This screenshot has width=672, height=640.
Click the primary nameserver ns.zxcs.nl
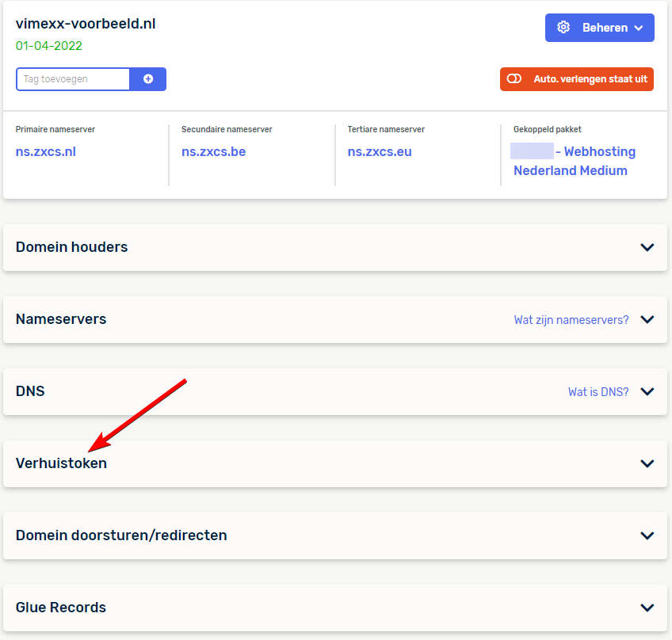(x=46, y=152)
